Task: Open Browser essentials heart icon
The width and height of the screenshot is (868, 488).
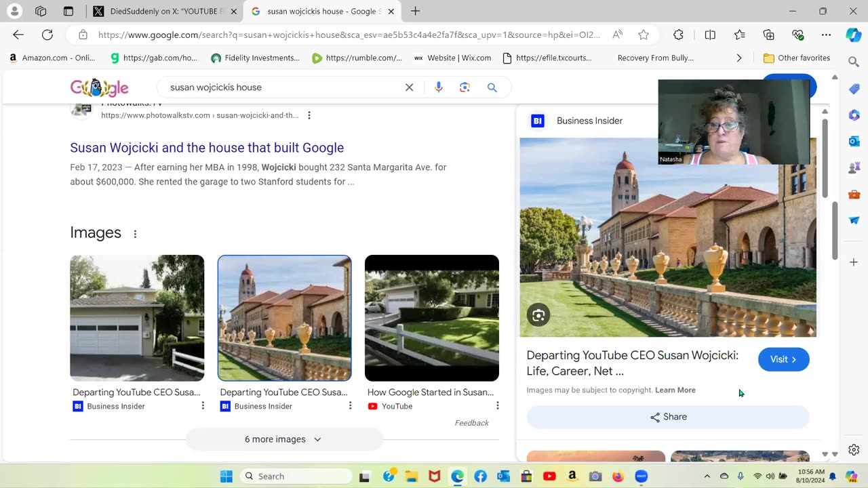Action: (797, 35)
